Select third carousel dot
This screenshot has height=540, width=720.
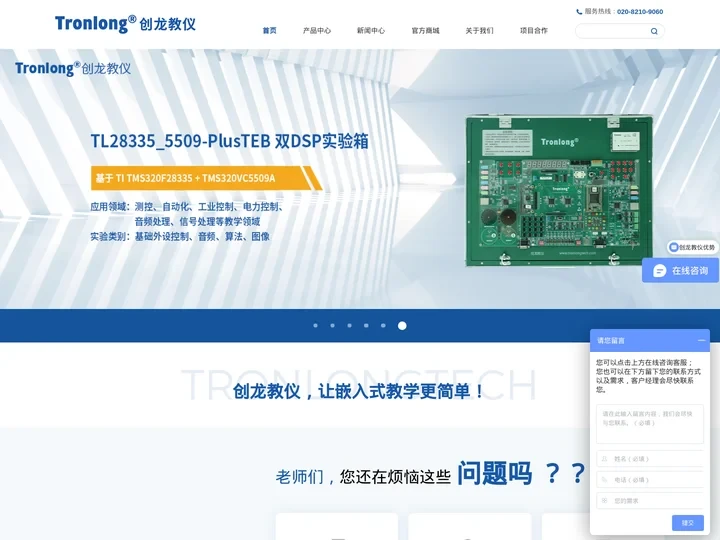[x=349, y=326]
